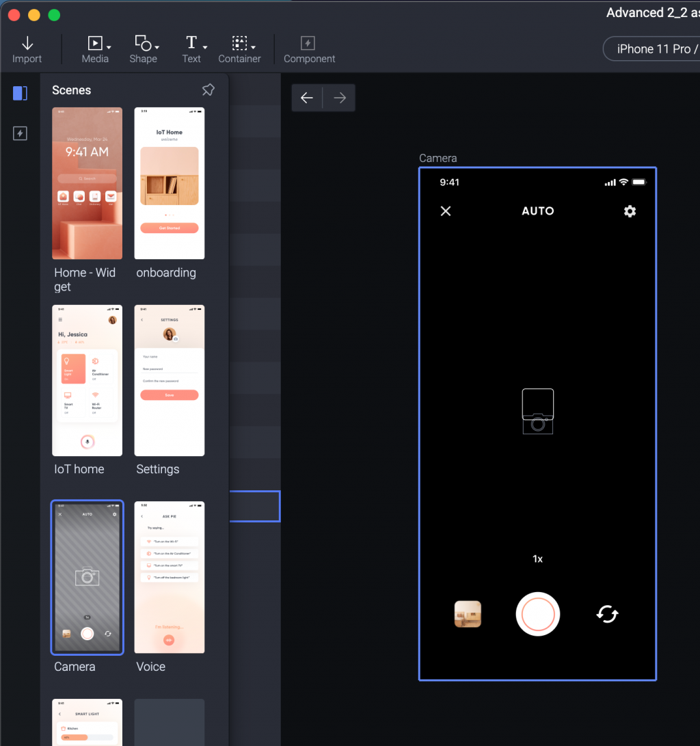
Task: Click the round shutter button
Action: (x=538, y=614)
